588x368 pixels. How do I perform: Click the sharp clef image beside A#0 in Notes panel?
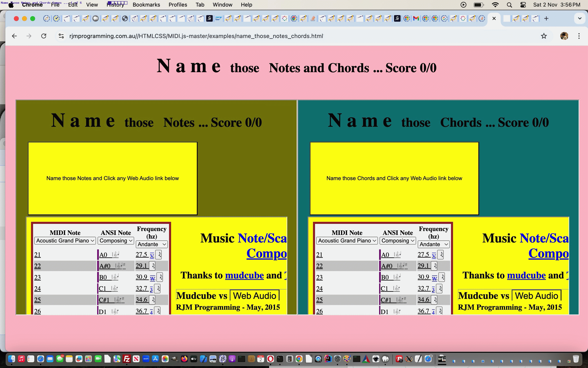[120, 266]
